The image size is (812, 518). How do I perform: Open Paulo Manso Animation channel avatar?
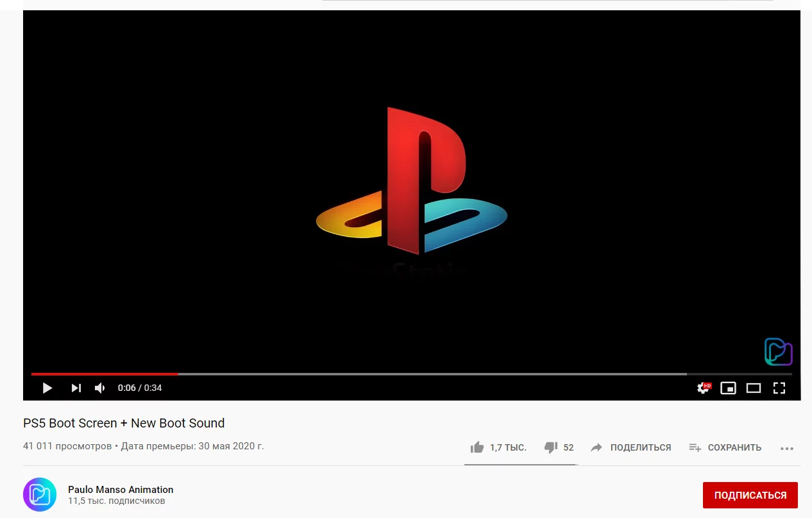[40, 494]
